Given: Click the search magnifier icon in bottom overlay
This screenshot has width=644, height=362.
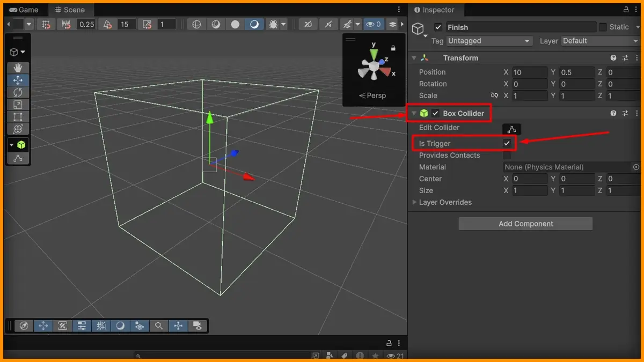Looking at the screenshot, I should click(x=159, y=326).
